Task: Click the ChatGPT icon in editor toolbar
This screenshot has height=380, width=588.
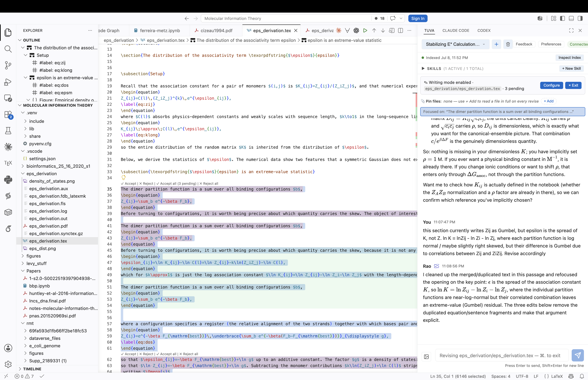Action: (356, 31)
